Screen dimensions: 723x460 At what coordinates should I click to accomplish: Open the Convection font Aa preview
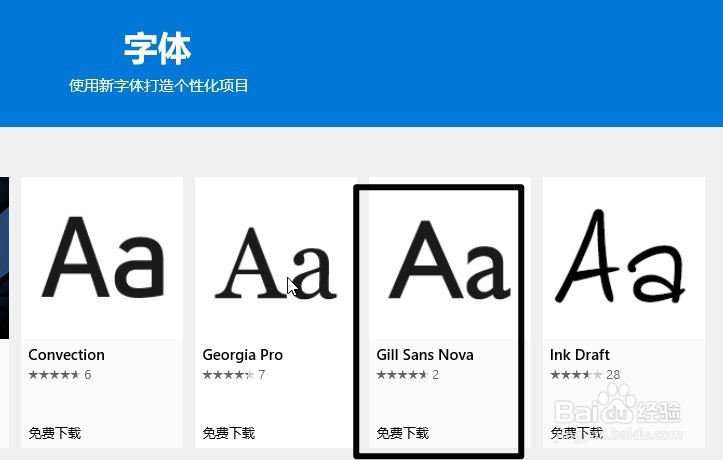pyautogui.click(x=102, y=258)
